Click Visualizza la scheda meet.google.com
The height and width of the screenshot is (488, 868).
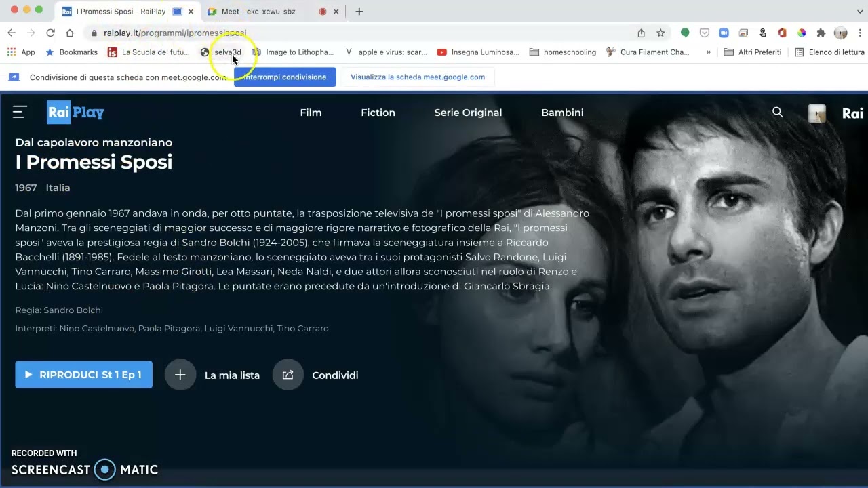pos(418,77)
